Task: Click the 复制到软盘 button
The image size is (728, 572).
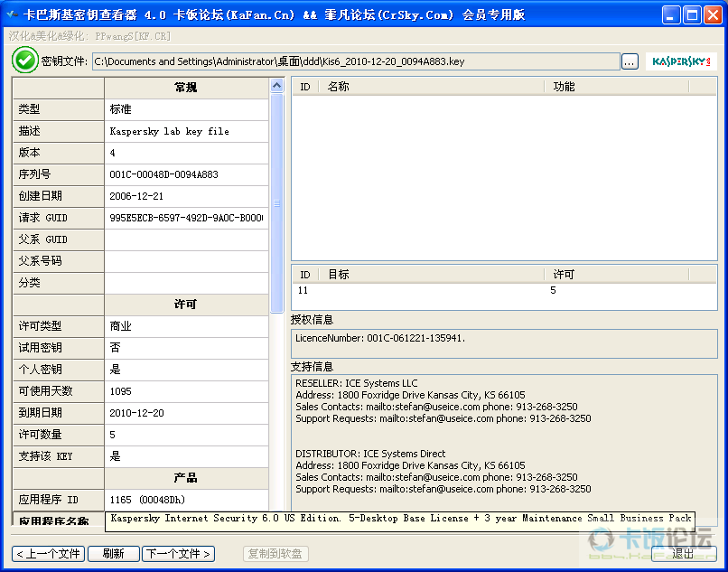Action: click(275, 553)
